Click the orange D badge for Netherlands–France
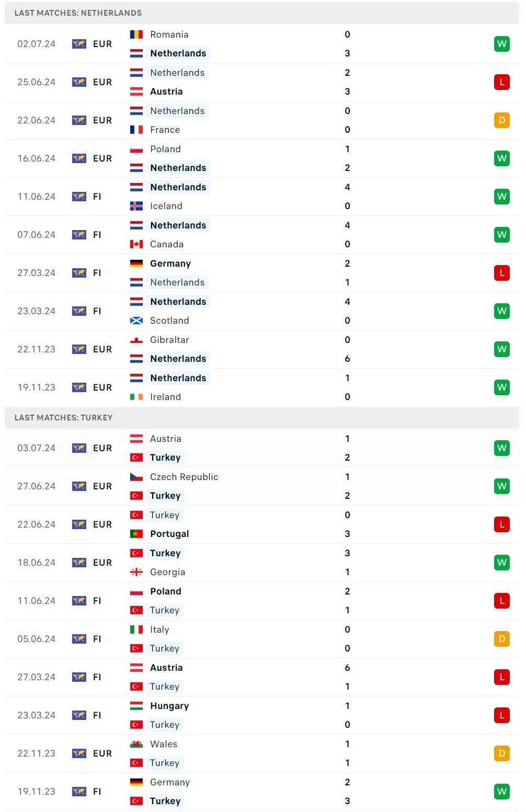This screenshot has width=526, height=812. pyautogui.click(x=501, y=120)
